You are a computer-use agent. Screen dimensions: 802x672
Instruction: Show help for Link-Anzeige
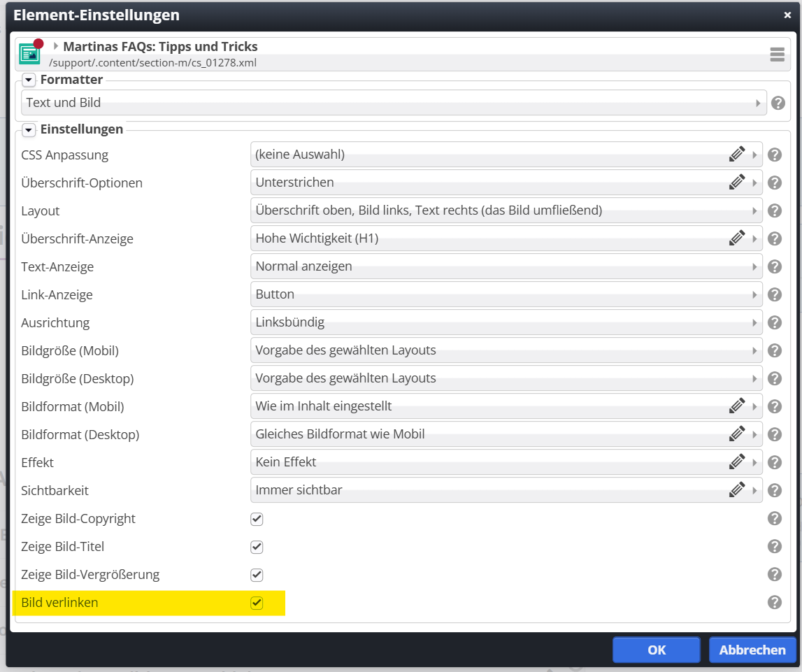tap(774, 294)
